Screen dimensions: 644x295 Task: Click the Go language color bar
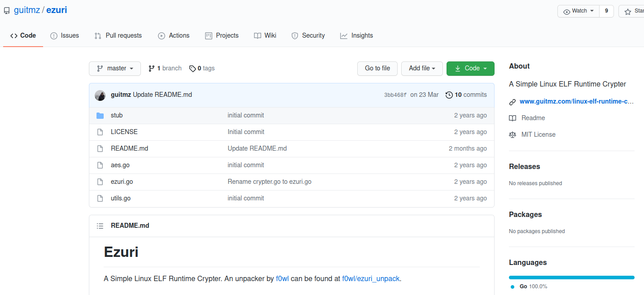pos(571,278)
